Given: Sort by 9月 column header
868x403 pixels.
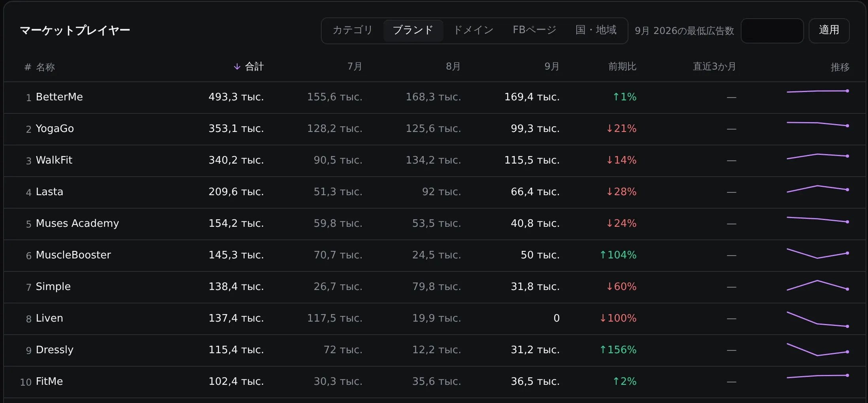Looking at the screenshot, I should [x=552, y=67].
